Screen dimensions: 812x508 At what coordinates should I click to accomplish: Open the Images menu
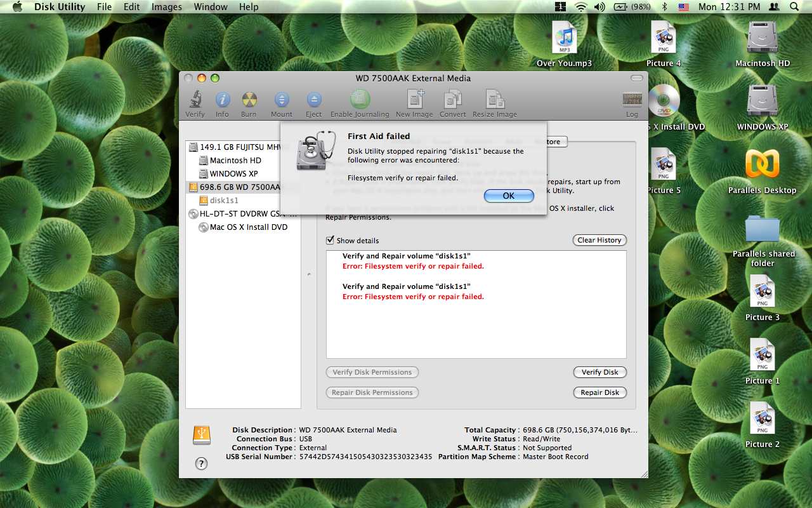pos(167,7)
